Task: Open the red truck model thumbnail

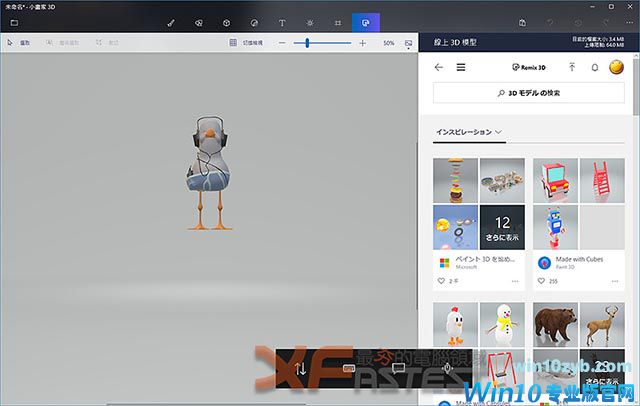Action: 555,180
